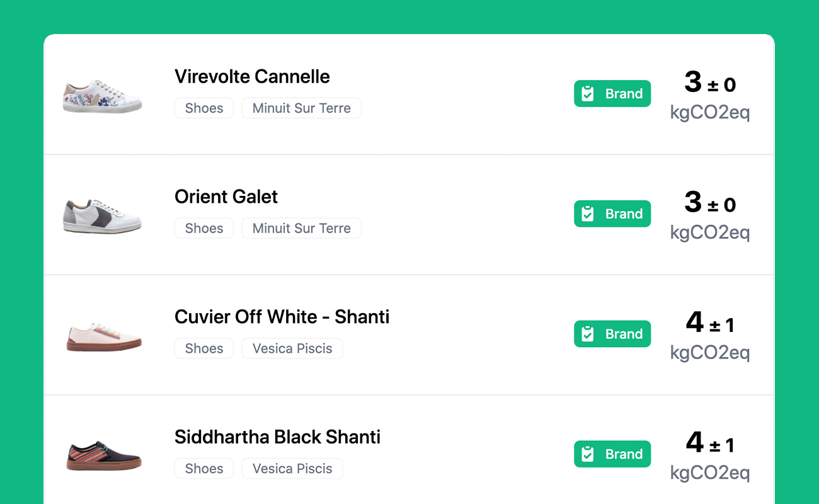Viewport: 819px width, 504px height.
Task: Select the Cuvier Off White shoe image
Action: [104, 337]
